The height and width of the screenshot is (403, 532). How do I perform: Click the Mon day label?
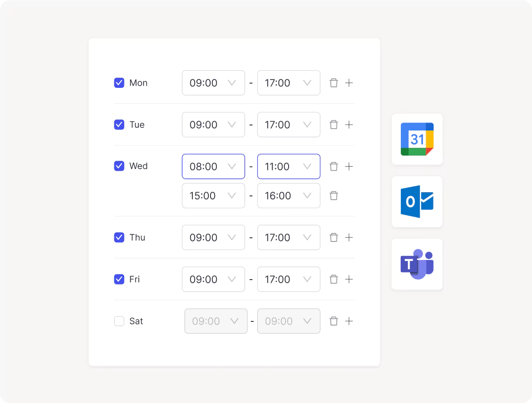pos(138,83)
